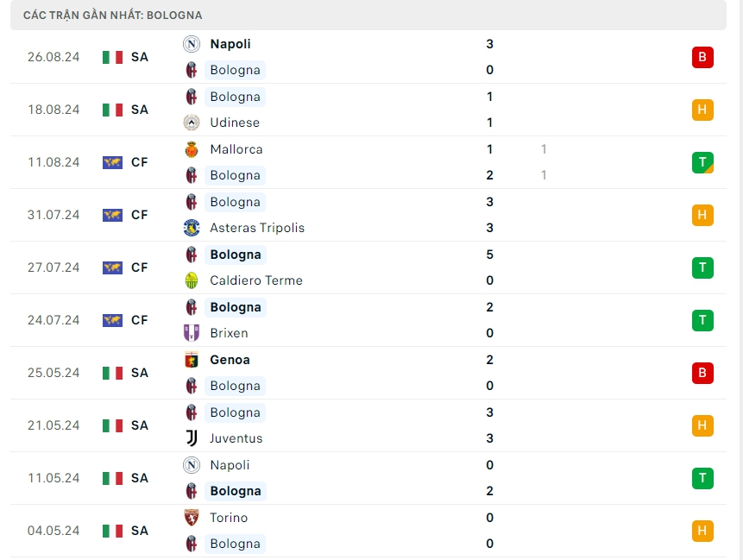
Task: Click the Udinese club crest icon
Action: (x=192, y=123)
